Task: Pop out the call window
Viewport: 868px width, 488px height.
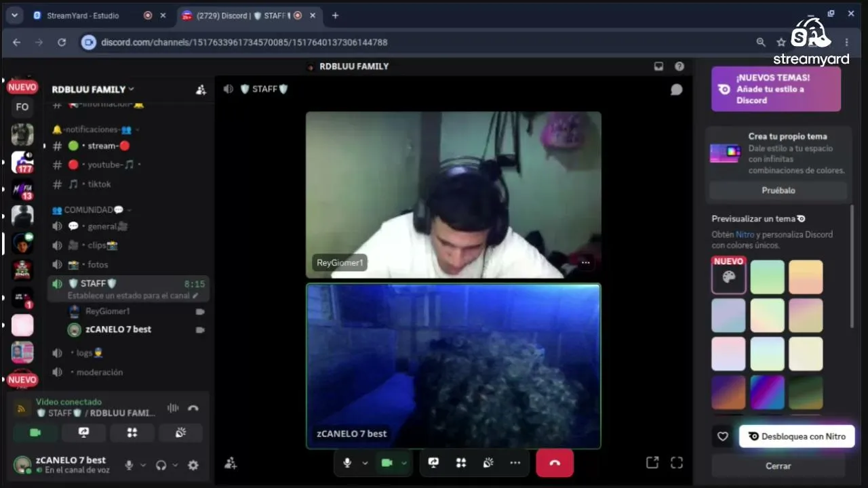Action: tap(652, 463)
